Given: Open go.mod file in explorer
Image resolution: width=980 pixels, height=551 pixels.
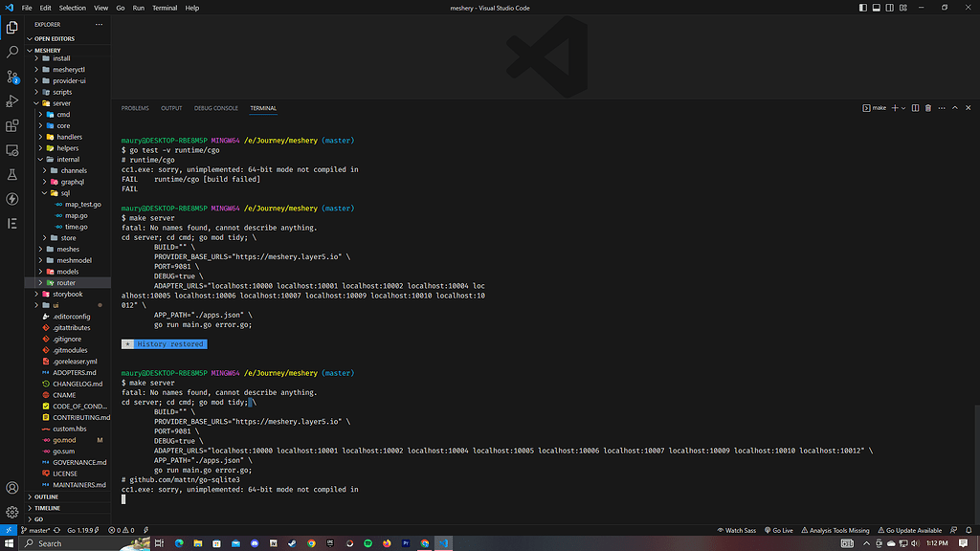Looking at the screenshot, I should 64,440.
